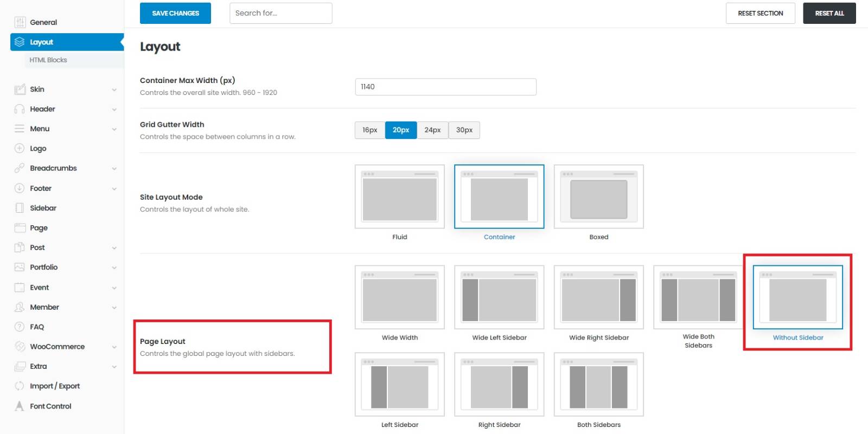The height and width of the screenshot is (434, 868).
Task: Expand the Header section arrow
Action: pyautogui.click(x=114, y=110)
